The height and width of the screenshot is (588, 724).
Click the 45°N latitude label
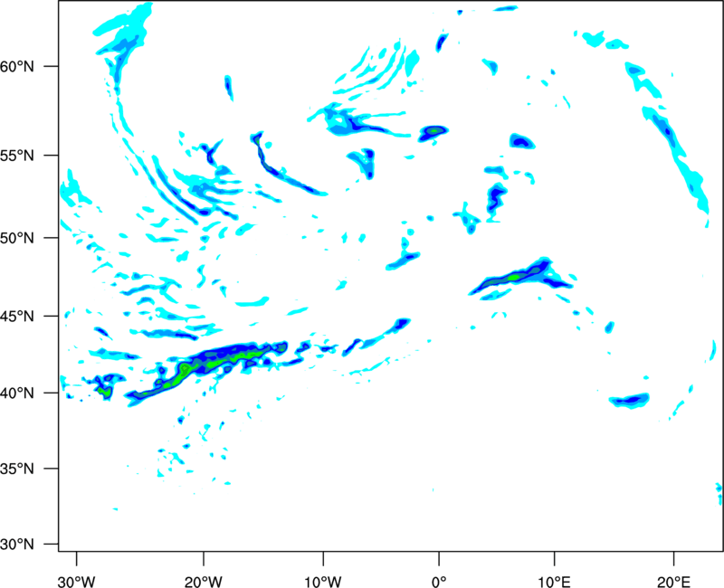17,316
